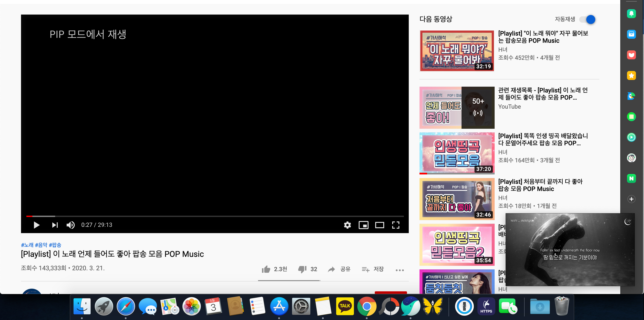Viewport: 644px width, 320px height.
Task: Open Trash in the dock
Action: pyautogui.click(x=561, y=306)
